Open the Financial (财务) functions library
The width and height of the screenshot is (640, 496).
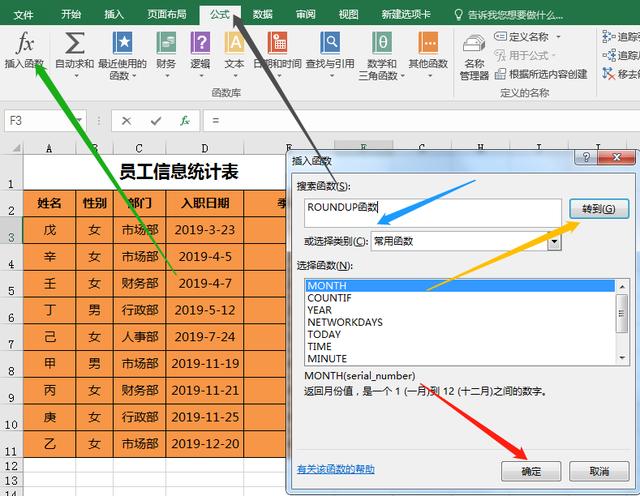point(166,55)
